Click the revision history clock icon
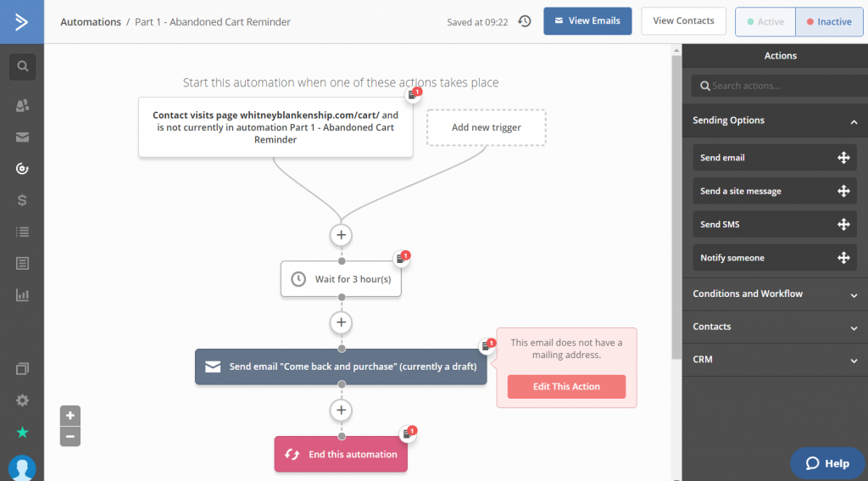Image resolution: width=868 pixels, height=481 pixels. tap(525, 21)
